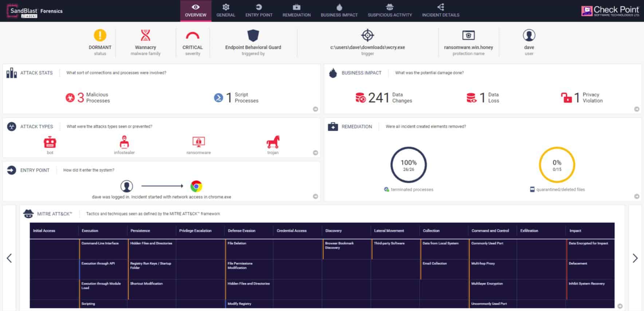Click the Malicious Processes red star icon
This screenshot has width=644, height=311.
(70, 97)
